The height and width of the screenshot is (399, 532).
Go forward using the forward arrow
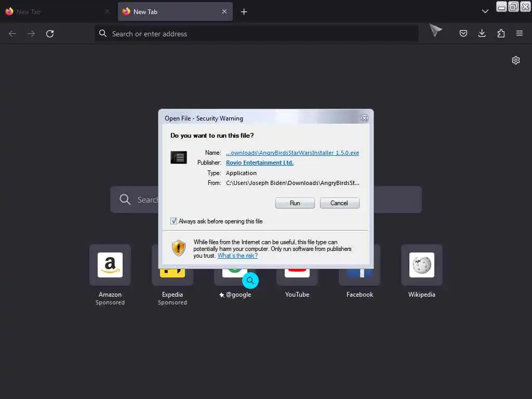pyautogui.click(x=31, y=34)
